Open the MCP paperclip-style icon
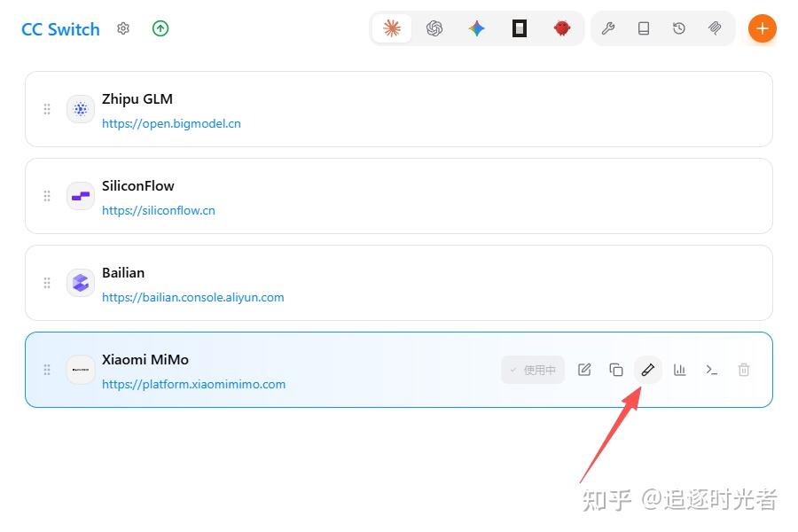 point(715,28)
